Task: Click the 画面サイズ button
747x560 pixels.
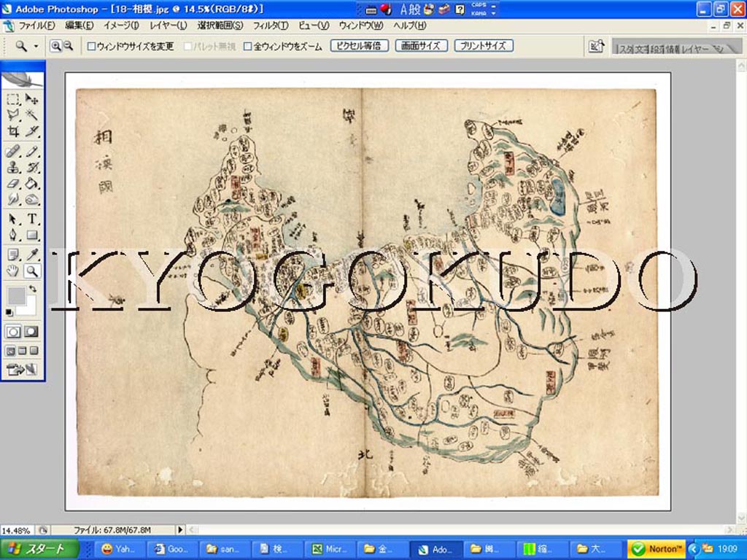Action: tap(421, 46)
